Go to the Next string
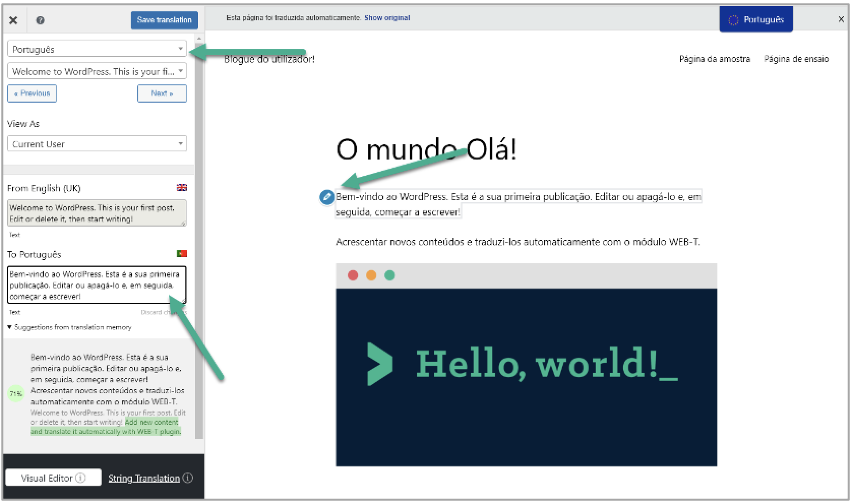Viewport: 852px width, 504px height. point(162,93)
